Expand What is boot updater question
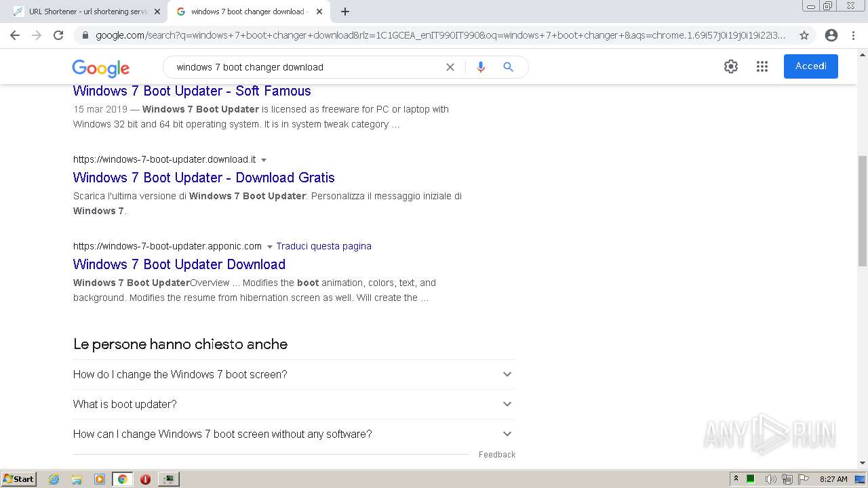The width and height of the screenshot is (868, 488). 294,404
